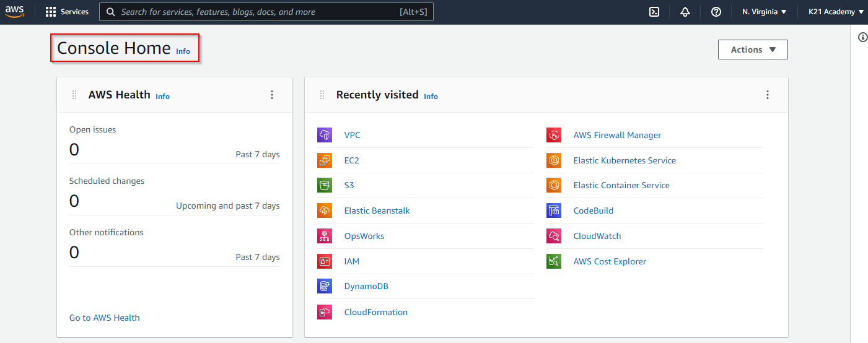Open the OpsWorks link

[364, 236]
